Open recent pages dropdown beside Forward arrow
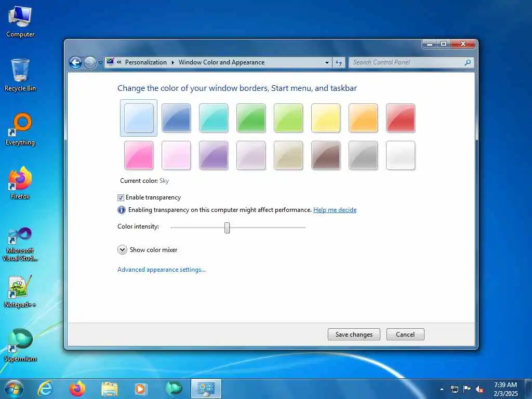532x399 pixels. pos(100,63)
